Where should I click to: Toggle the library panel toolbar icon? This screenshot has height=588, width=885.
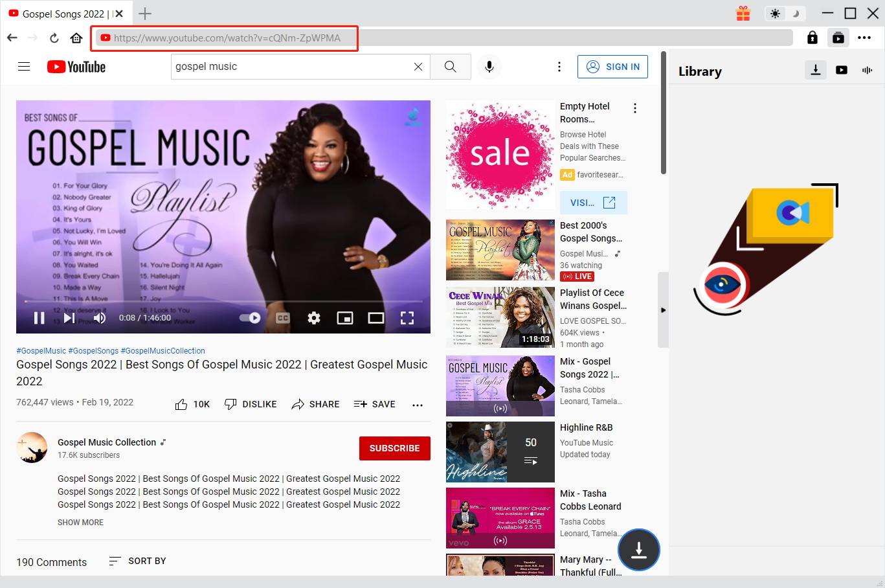click(838, 38)
